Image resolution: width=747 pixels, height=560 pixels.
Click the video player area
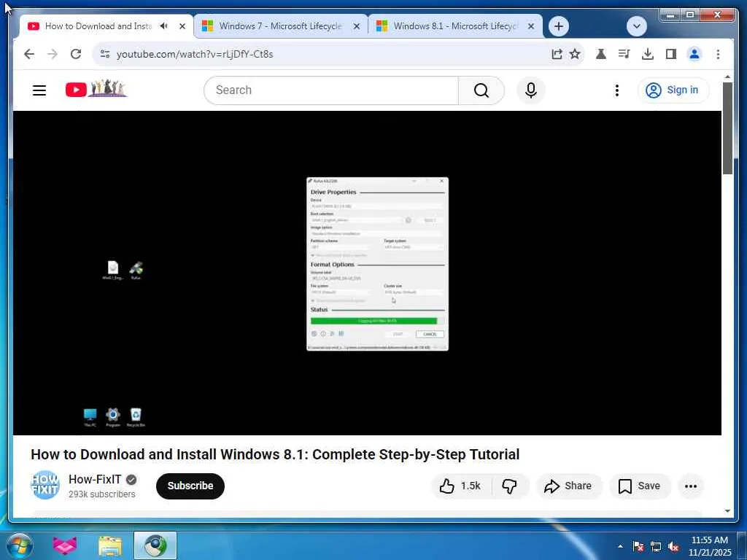[x=367, y=273]
